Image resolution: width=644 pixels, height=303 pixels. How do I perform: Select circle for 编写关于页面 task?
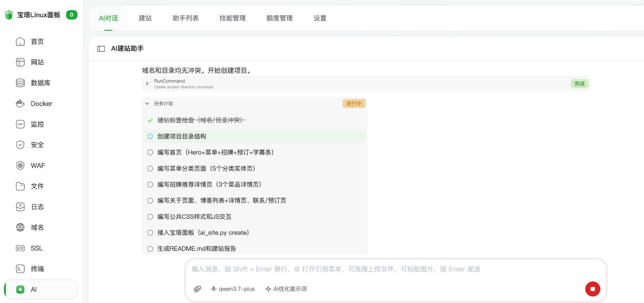tap(150, 201)
